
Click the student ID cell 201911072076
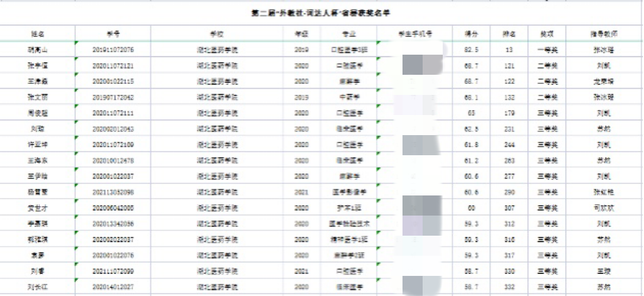[x=113, y=49]
